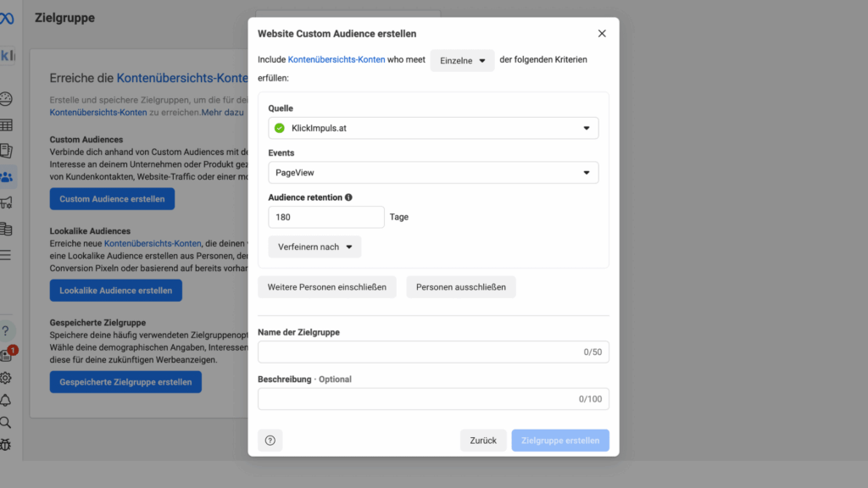Focus the Name der Zielgruppe field
The height and width of the screenshot is (488, 868).
[x=420, y=352]
